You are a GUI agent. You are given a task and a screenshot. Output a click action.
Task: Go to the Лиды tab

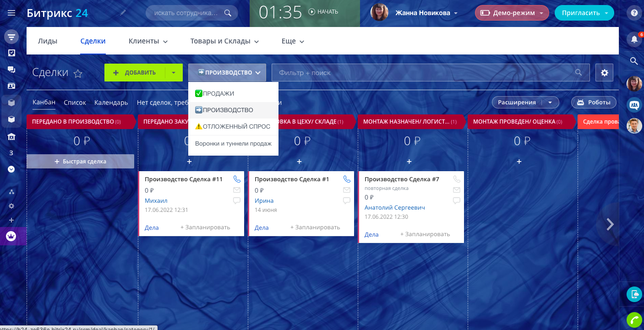point(48,41)
